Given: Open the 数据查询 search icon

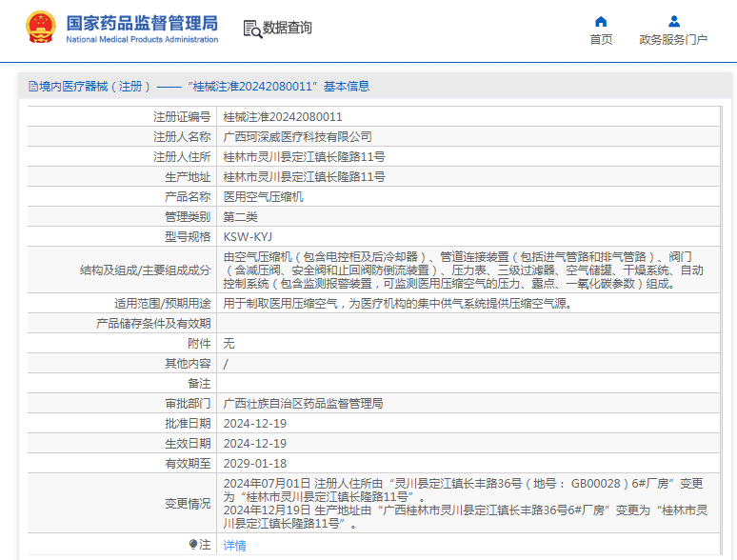Looking at the screenshot, I should point(252,29).
